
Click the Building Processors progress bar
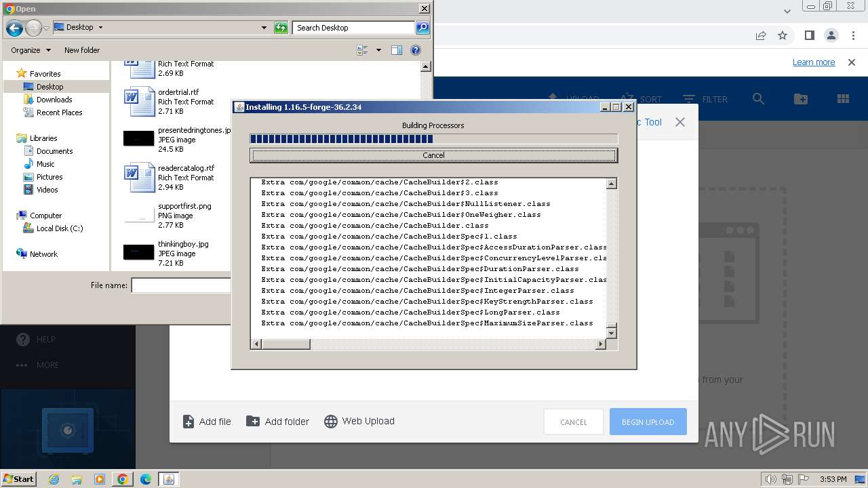[x=433, y=139]
